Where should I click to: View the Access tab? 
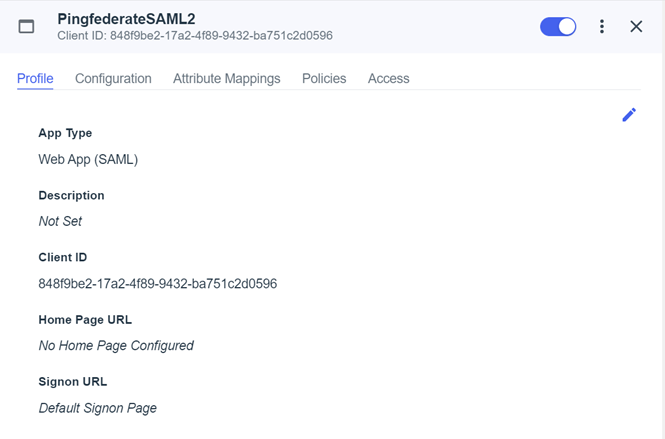[x=388, y=78]
